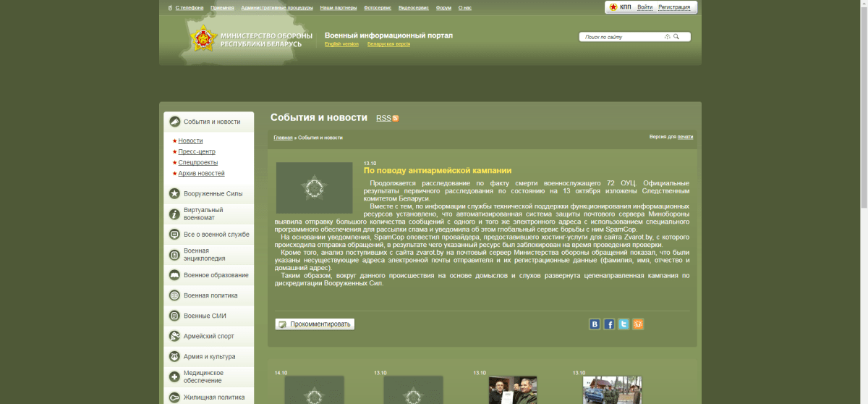Click the RSS feed icon
The image size is (868, 404).
pos(396,119)
